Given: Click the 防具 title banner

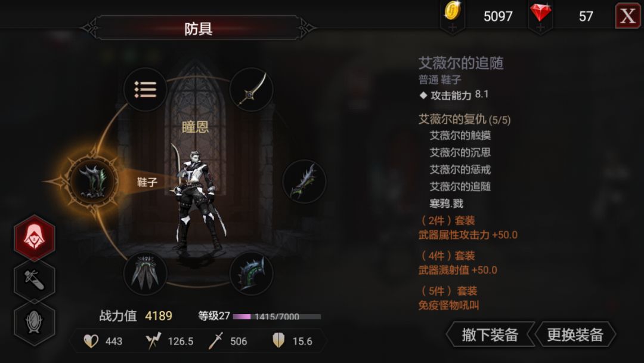Looking at the screenshot, I should click(x=199, y=28).
